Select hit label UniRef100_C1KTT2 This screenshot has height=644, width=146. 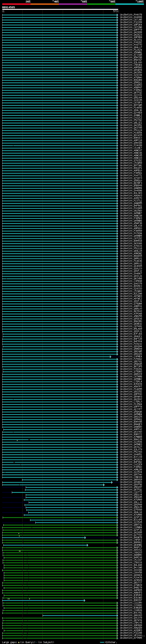click(131, 492)
